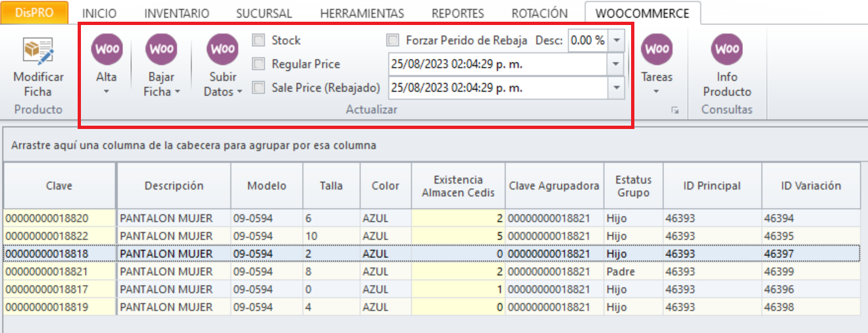Open the REPORTES tab
868x333 pixels.
tap(457, 13)
